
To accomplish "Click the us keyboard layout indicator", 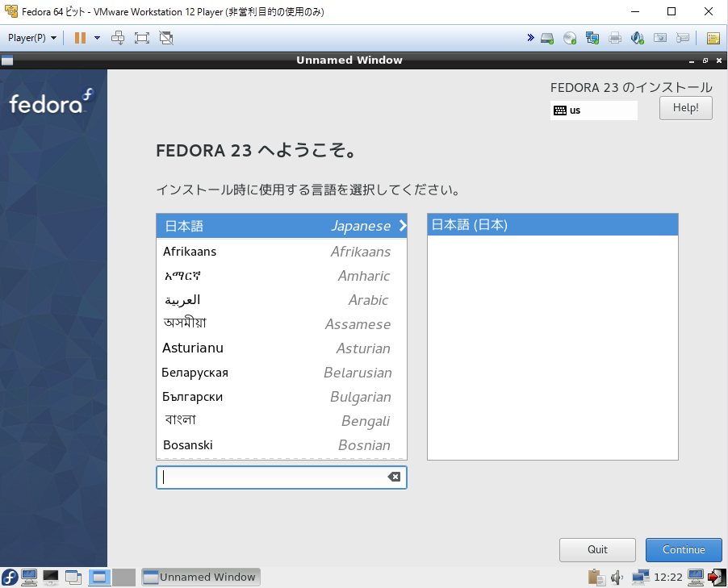I will click(x=593, y=111).
